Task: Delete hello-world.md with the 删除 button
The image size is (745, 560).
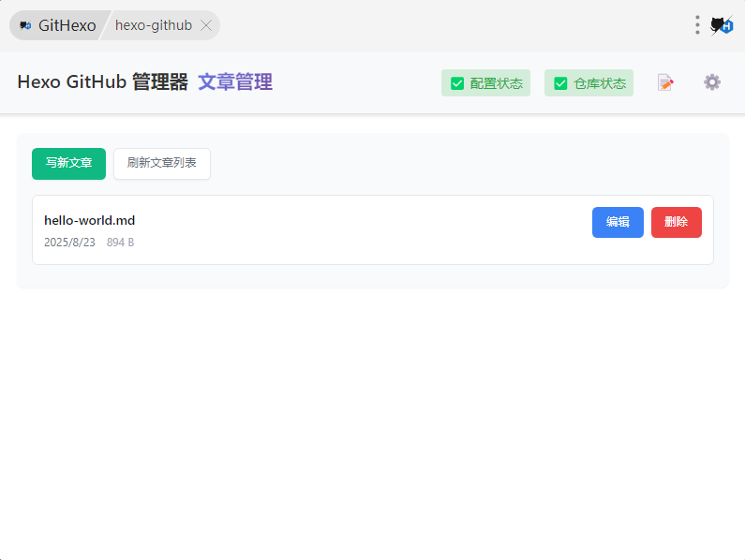Action: click(676, 222)
